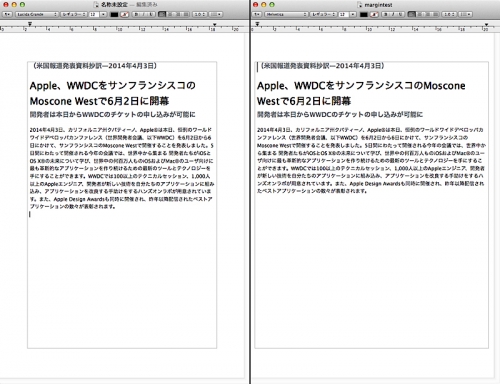Viewport: 500px width, 384px height.
Task: Align text right in margintest window
Action: (x=427, y=14)
